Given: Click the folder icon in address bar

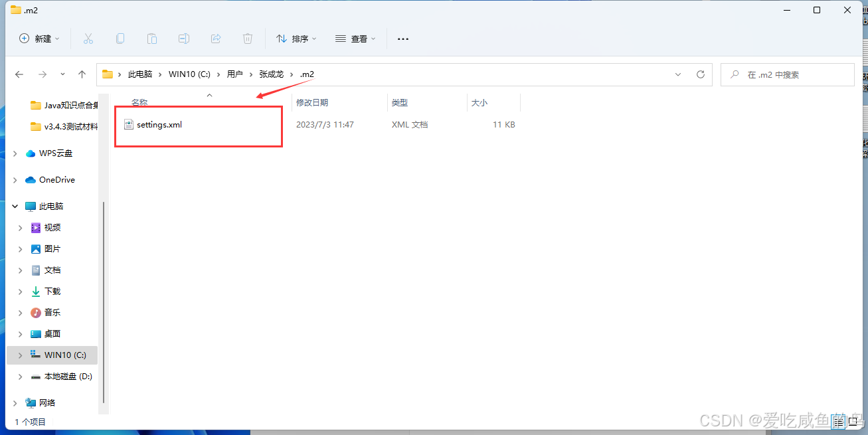Looking at the screenshot, I should 108,74.
